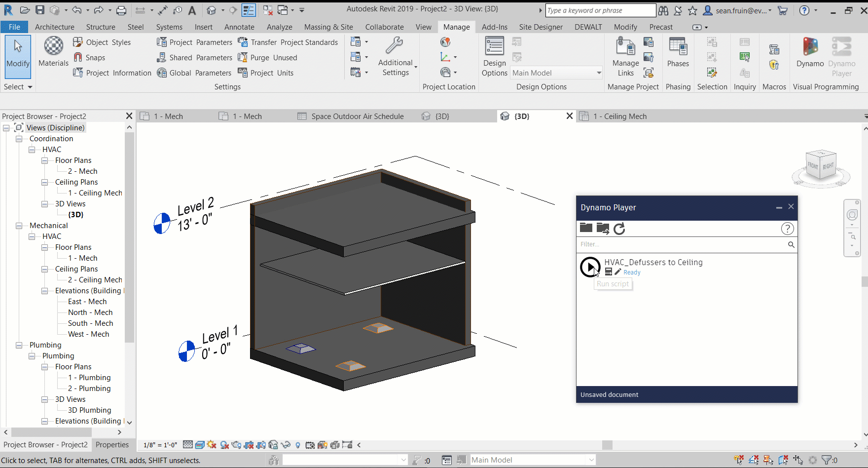The width and height of the screenshot is (868, 468).
Task: Collapse Elevations node under Mechanical HVAC
Action: click(44, 291)
